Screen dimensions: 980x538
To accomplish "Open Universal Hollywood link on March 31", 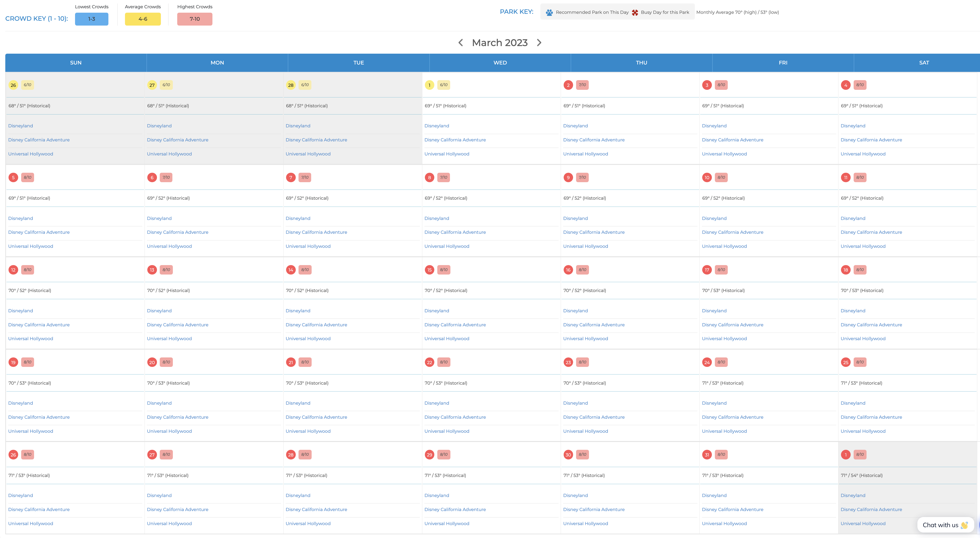I will (x=724, y=523).
